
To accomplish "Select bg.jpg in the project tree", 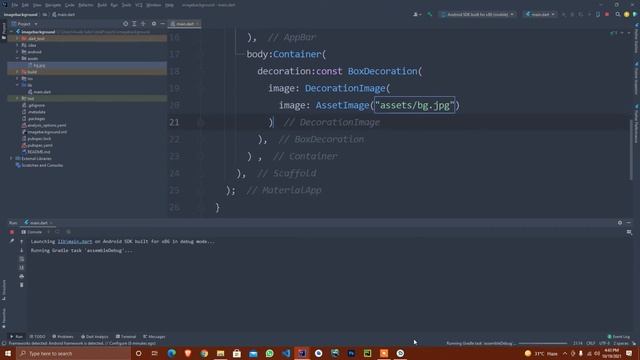I will coord(39,65).
